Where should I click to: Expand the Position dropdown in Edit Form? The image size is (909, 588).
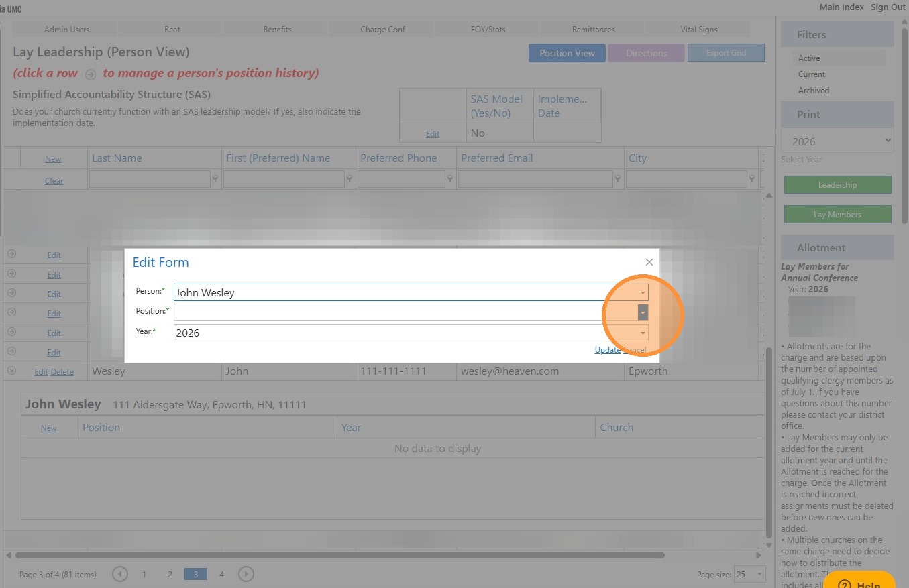click(x=643, y=312)
